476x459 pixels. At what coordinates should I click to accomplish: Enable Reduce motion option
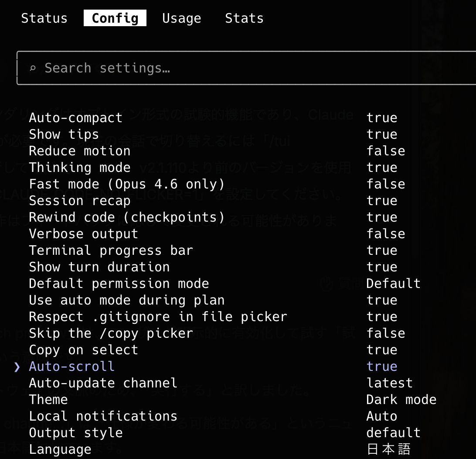point(80,151)
